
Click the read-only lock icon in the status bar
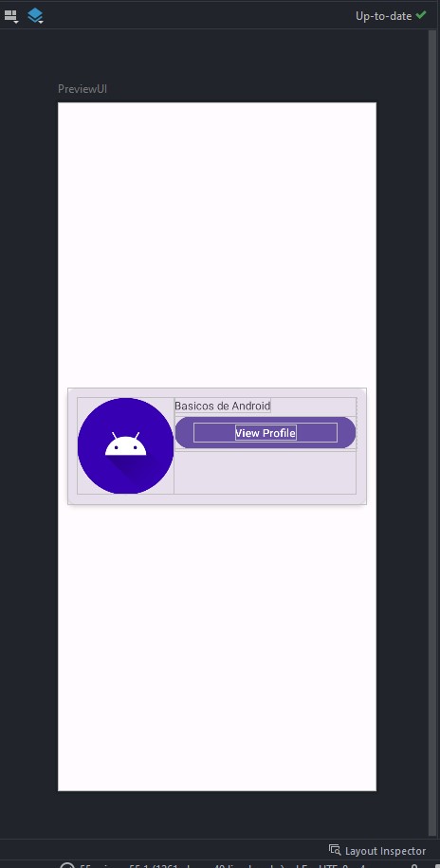414,865
